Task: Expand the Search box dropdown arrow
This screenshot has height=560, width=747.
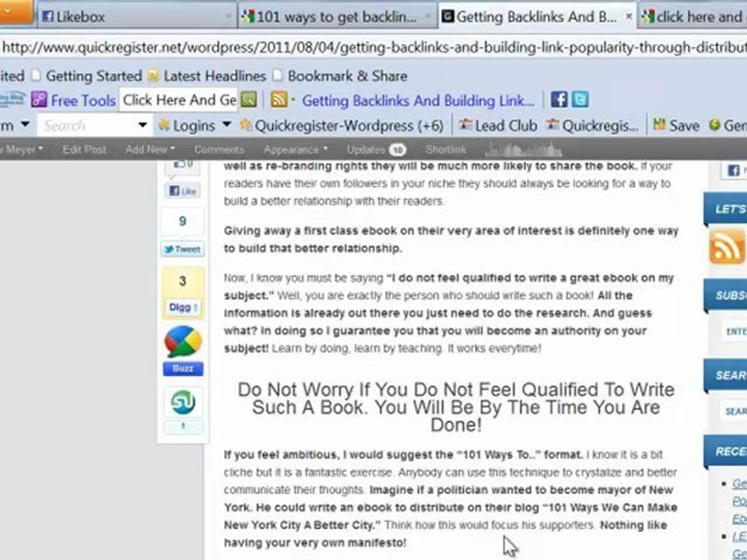Action: click(142, 125)
